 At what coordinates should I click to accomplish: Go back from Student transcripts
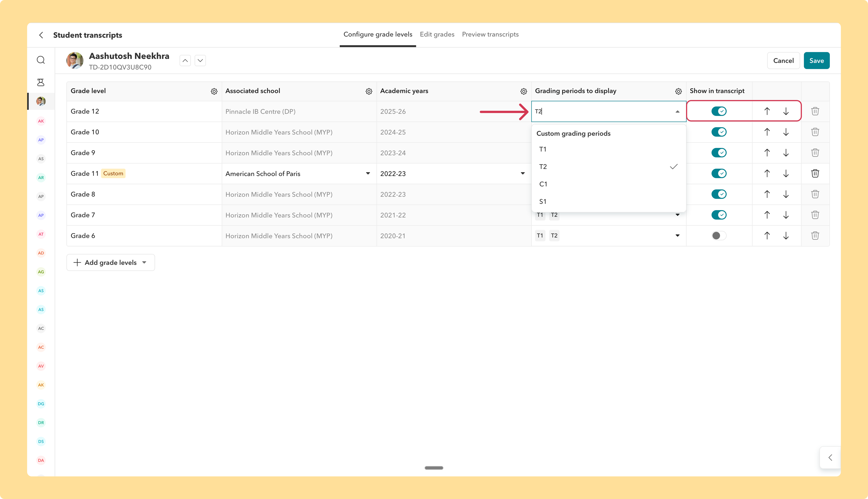tap(41, 35)
